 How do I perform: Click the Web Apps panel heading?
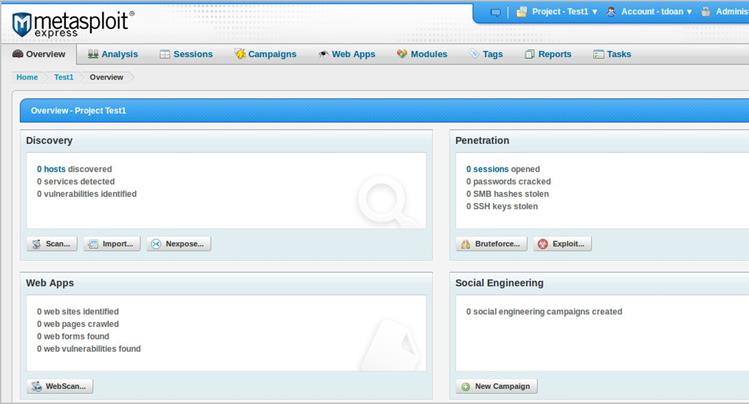[50, 283]
